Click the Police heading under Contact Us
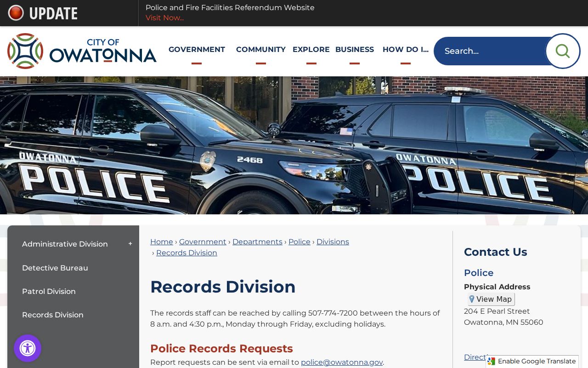This screenshot has height=368, width=588. coord(479,273)
